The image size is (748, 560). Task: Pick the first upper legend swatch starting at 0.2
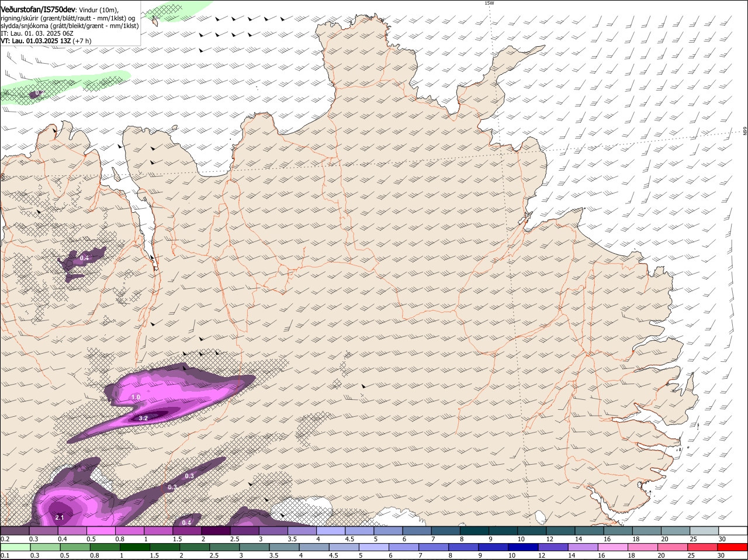pyautogui.click(x=15, y=530)
